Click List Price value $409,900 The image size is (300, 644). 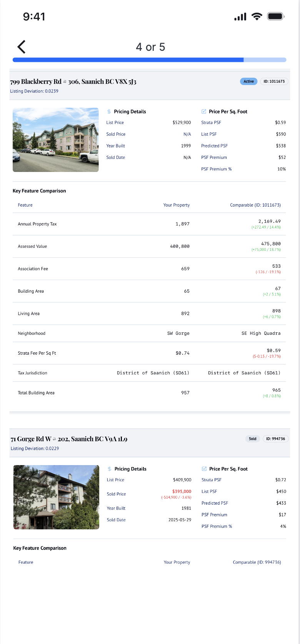click(x=182, y=480)
